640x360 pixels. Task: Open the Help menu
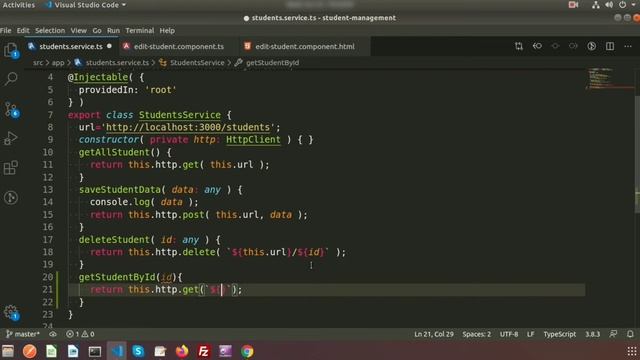167,31
